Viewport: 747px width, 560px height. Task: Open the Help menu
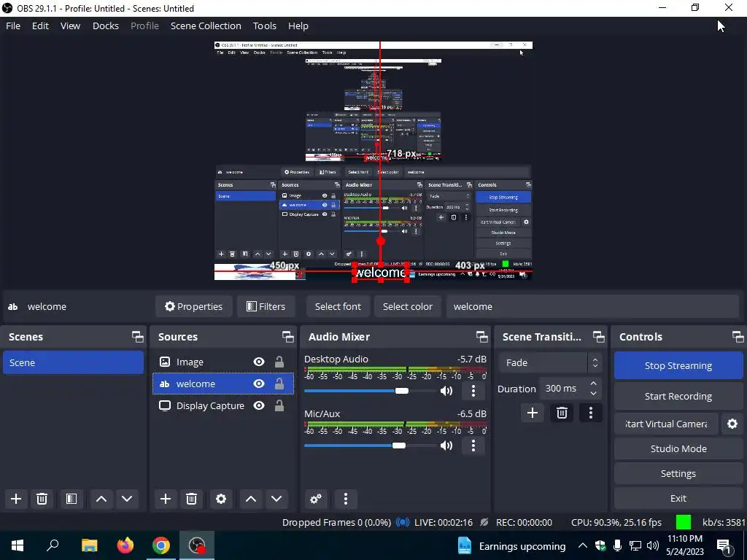point(298,26)
